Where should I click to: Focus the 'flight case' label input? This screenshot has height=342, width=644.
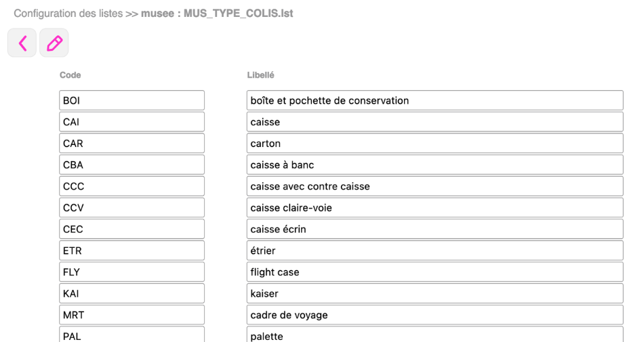[x=435, y=272]
